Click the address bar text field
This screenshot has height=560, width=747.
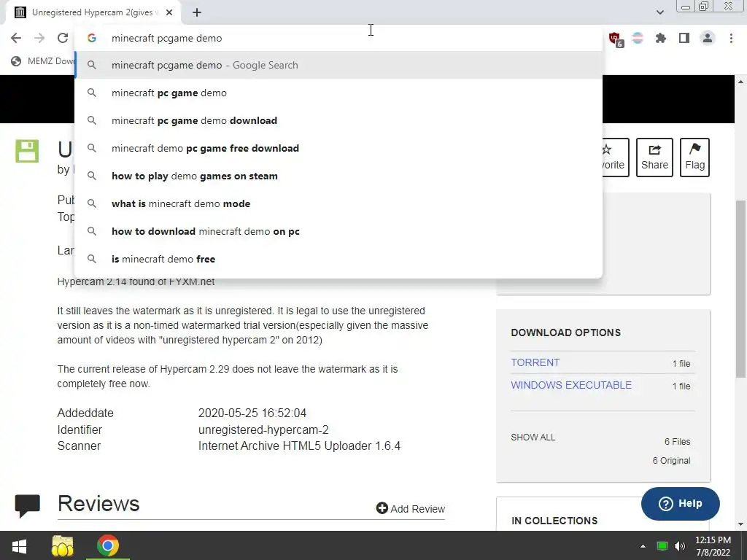pos(338,38)
